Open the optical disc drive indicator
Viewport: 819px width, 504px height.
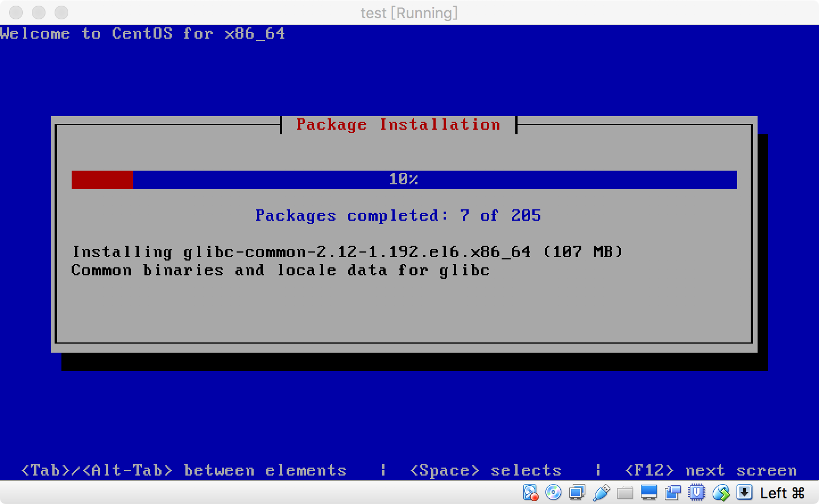click(553, 493)
